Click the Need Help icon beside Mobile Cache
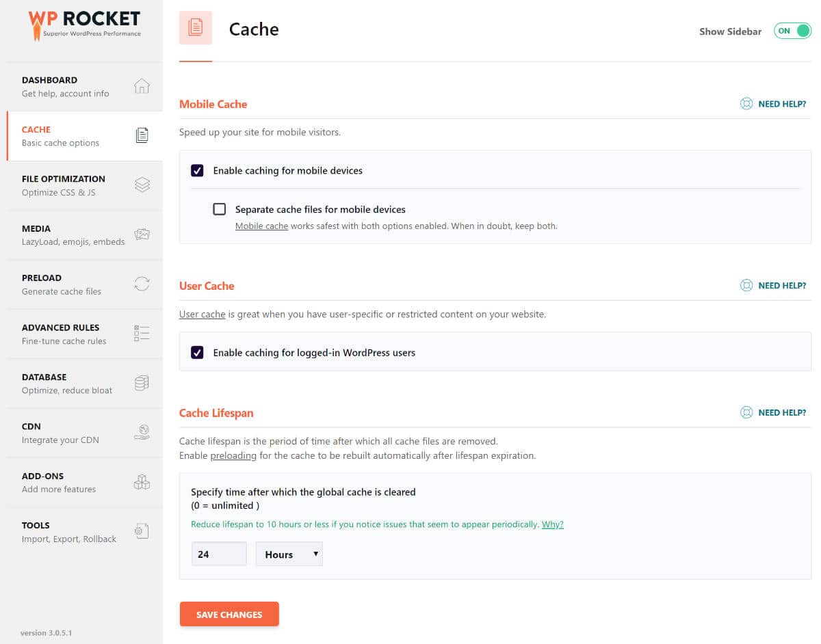The image size is (821, 644). (x=746, y=103)
